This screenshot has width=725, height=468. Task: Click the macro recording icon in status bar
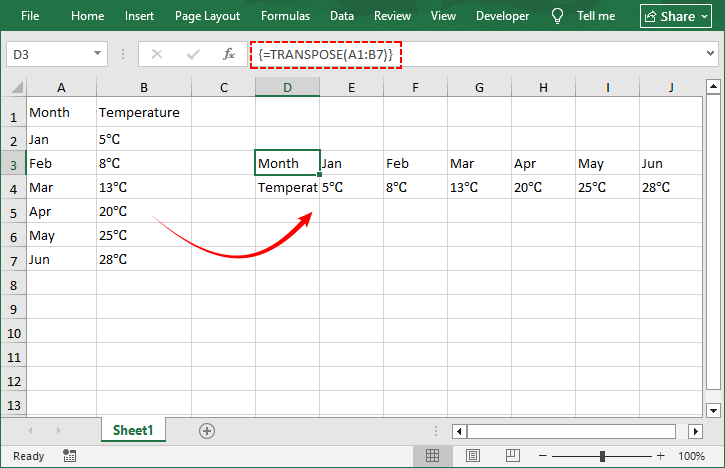click(69, 456)
